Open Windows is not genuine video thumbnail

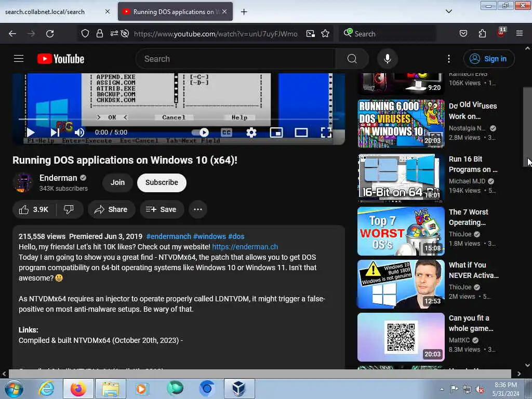click(401, 284)
